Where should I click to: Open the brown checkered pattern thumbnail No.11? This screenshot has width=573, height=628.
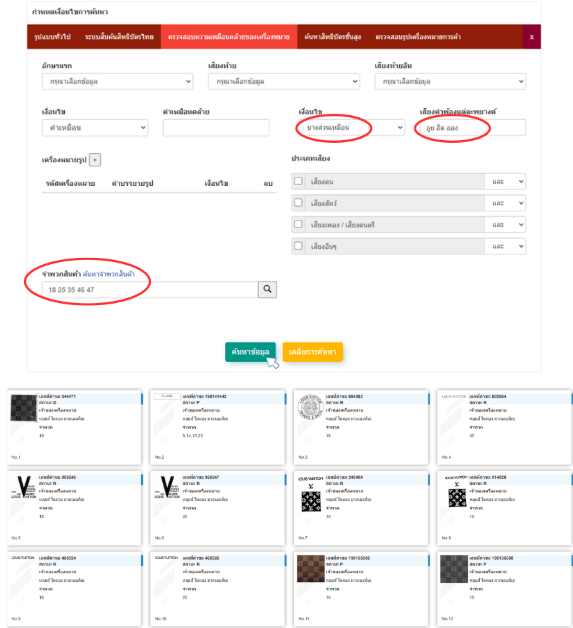coord(310,569)
